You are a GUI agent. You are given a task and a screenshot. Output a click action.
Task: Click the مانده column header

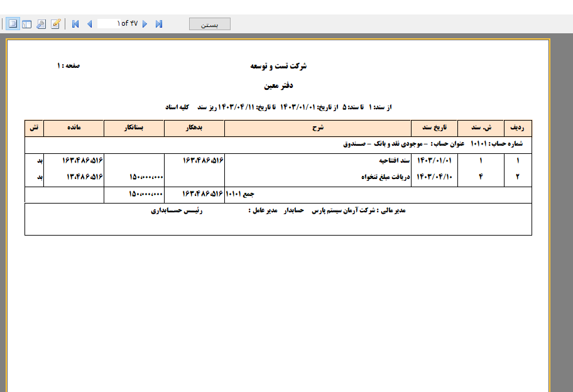point(74,128)
